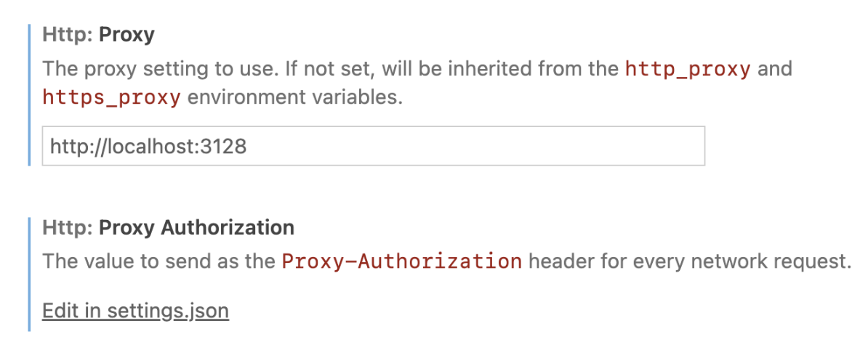Select the Http: Proxy setting title

pos(98,35)
